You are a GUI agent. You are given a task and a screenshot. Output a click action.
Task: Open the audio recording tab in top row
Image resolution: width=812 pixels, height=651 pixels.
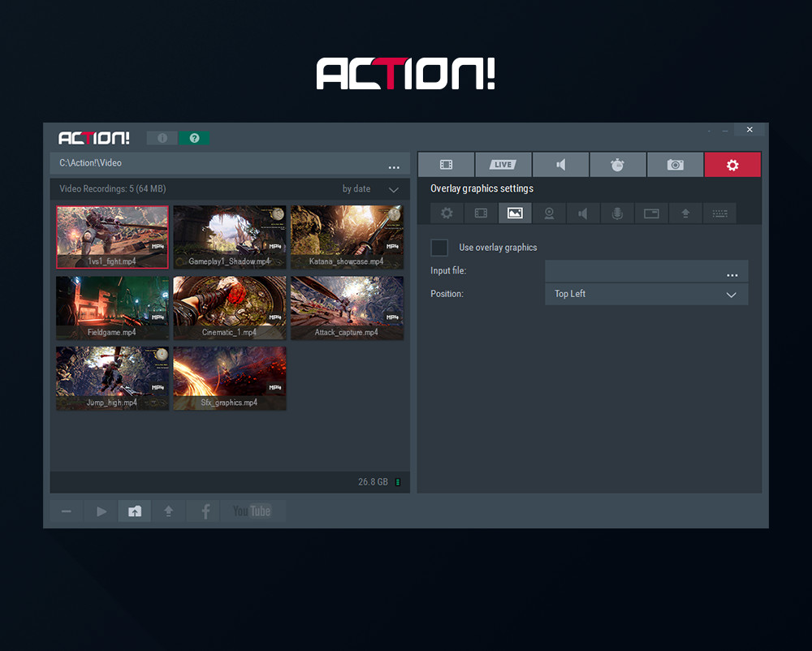pyautogui.click(x=560, y=165)
